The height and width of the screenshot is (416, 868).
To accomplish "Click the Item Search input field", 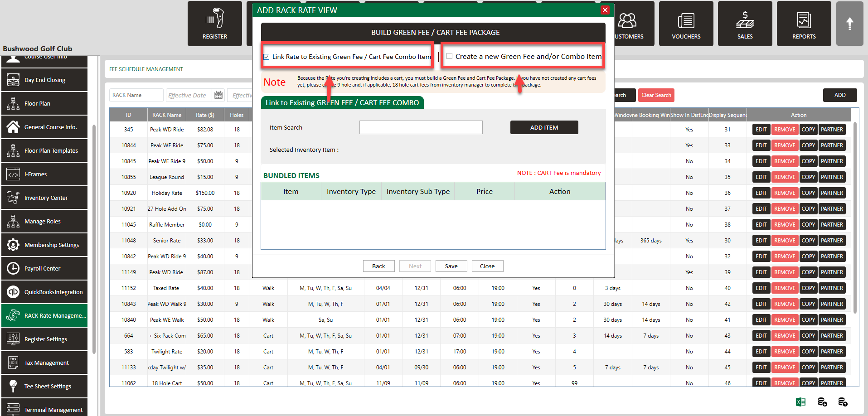I will [x=421, y=127].
